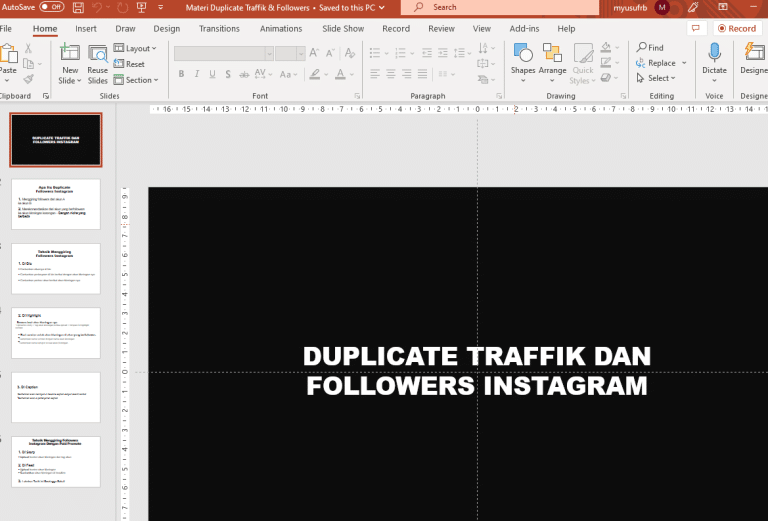Click the Save icon in title bar
Screen dimensions: 768x521
(77, 7)
